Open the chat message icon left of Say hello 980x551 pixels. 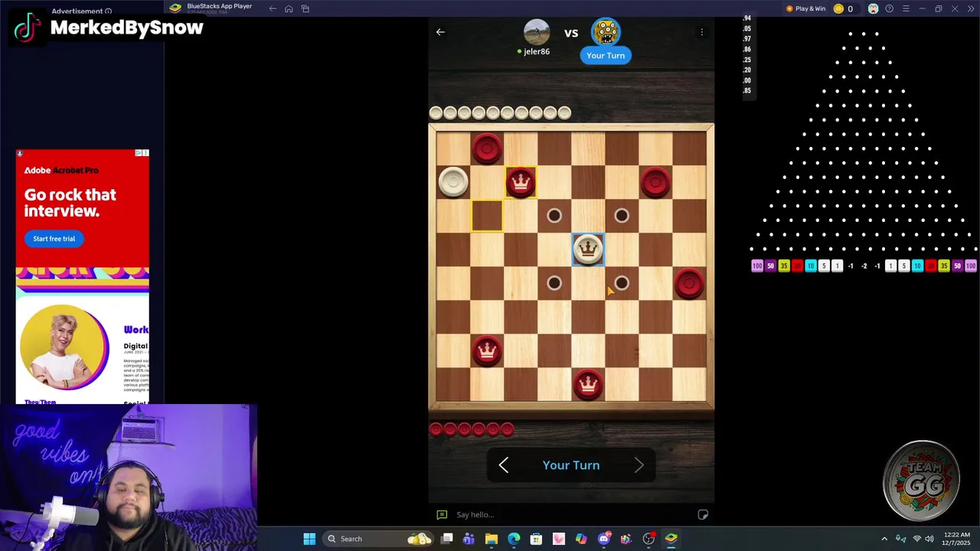click(x=442, y=515)
